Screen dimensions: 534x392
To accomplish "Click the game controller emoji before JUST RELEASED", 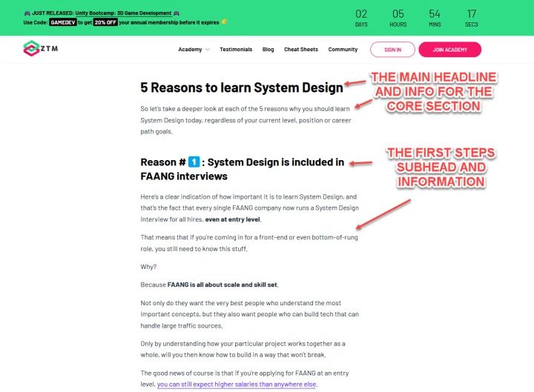I will pyautogui.click(x=27, y=13).
